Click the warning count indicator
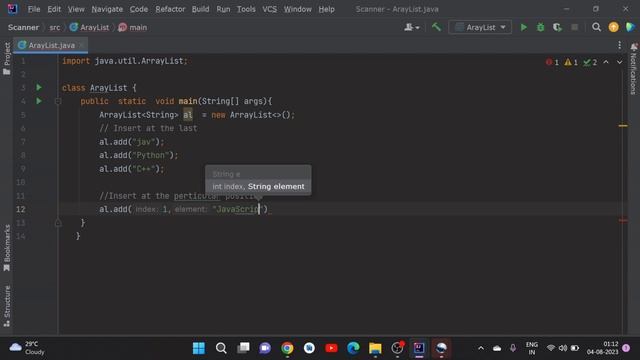 tap(571, 62)
